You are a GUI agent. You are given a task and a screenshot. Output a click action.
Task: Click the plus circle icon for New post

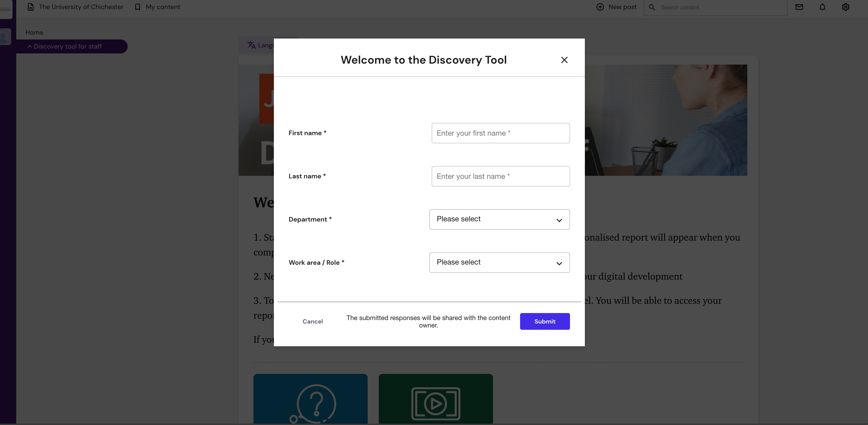(x=600, y=7)
